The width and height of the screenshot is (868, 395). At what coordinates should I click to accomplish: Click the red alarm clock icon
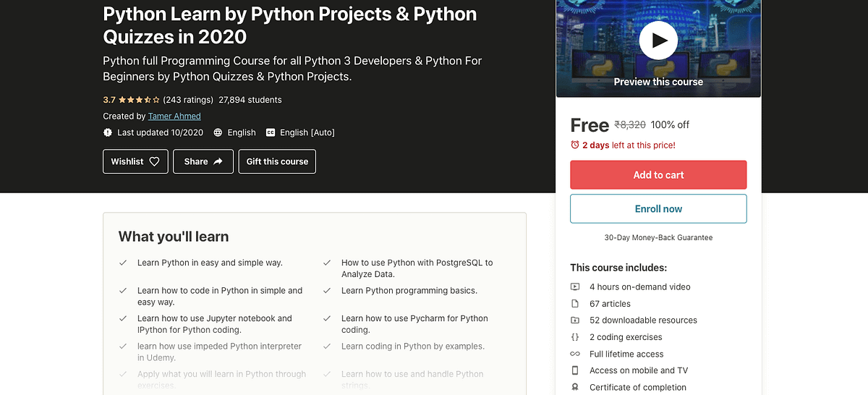[575, 145]
